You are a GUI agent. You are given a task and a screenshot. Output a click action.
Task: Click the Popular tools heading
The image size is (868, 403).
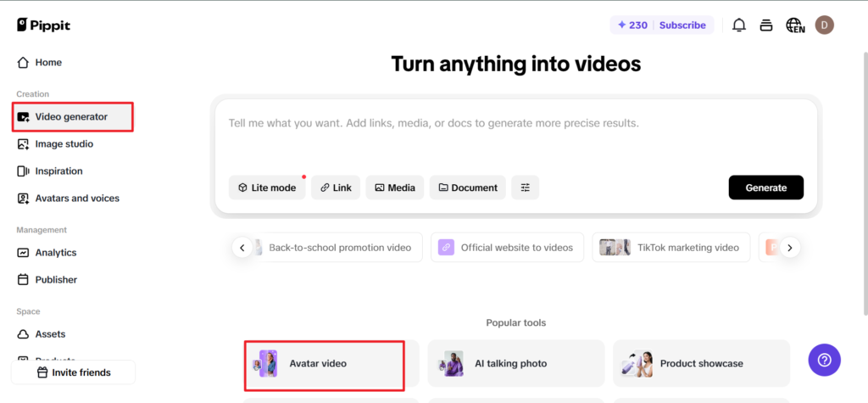[x=516, y=322]
